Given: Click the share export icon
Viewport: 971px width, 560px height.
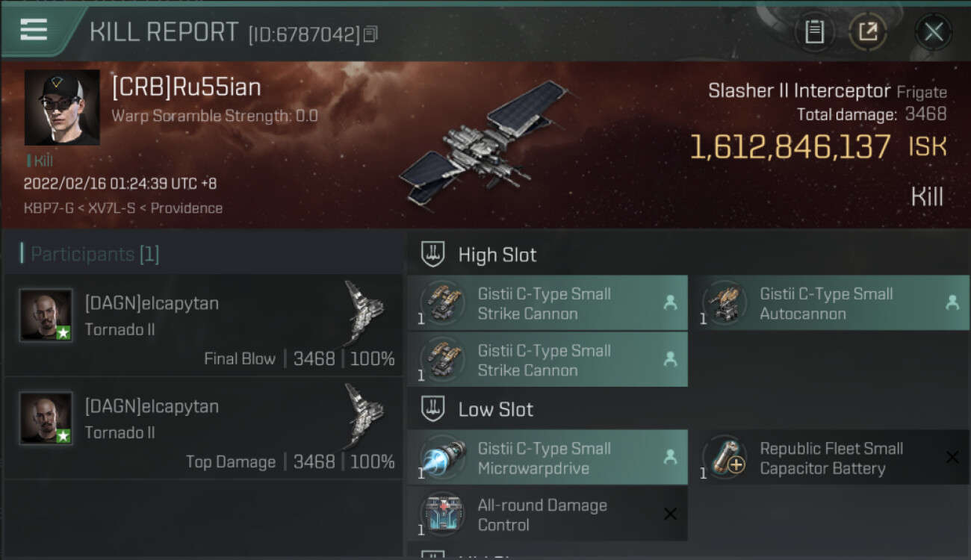Looking at the screenshot, I should pyautogui.click(x=868, y=31).
